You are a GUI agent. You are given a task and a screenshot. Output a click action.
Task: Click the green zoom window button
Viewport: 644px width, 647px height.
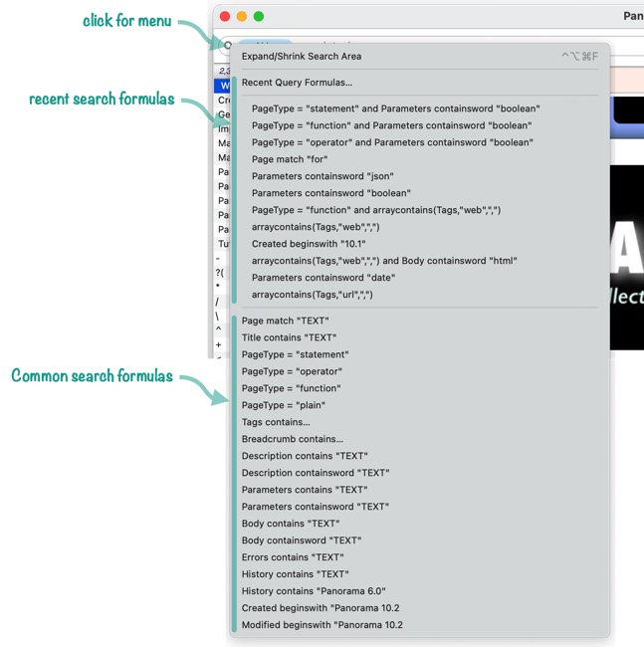[259, 17]
